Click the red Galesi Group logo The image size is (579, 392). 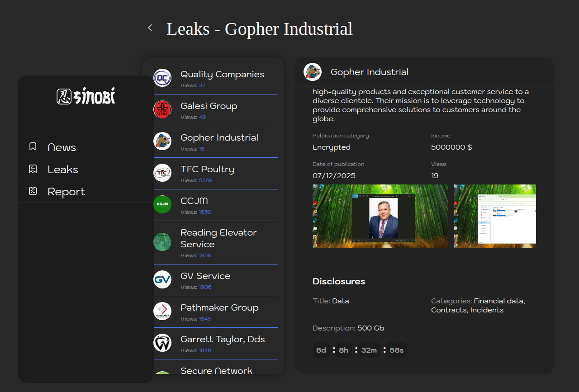162,109
